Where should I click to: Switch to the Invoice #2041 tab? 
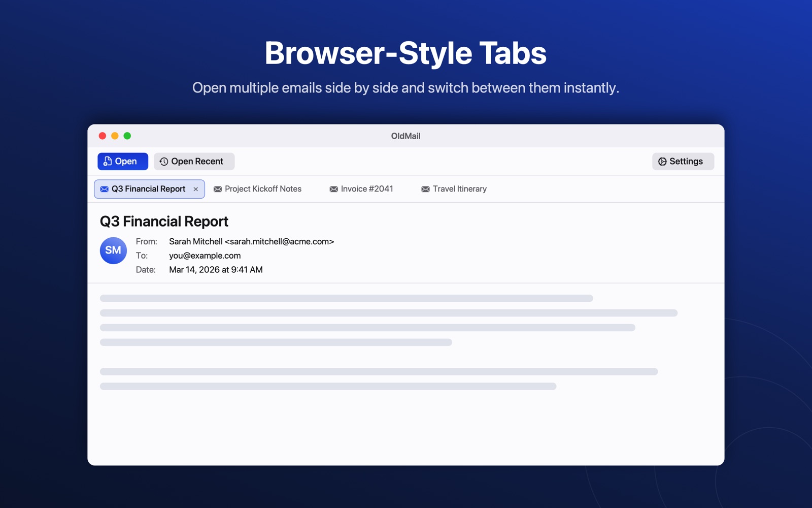coord(361,189)
